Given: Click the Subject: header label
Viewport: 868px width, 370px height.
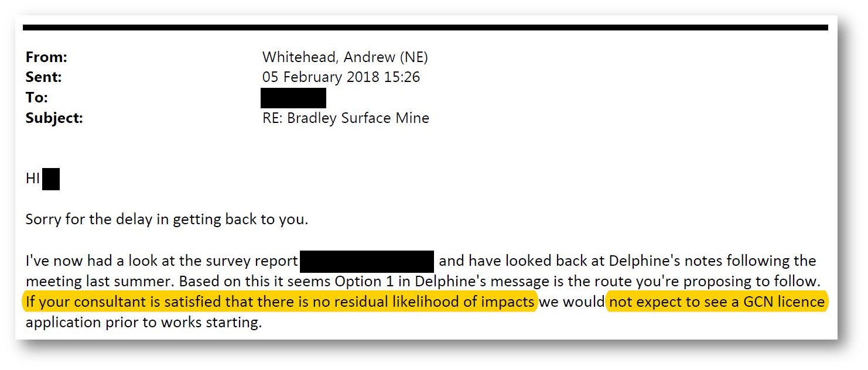Looking at the screenshot, I should tap(54, 118).
